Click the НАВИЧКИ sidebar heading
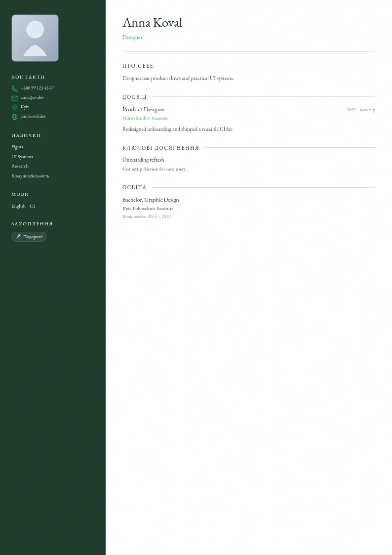The width and height of the screenshot is (392, 555). 26,135
